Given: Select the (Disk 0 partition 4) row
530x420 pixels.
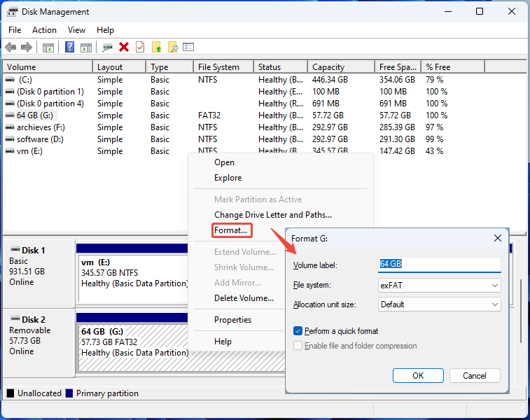Looking at the screenshot, I should point(50,104).
